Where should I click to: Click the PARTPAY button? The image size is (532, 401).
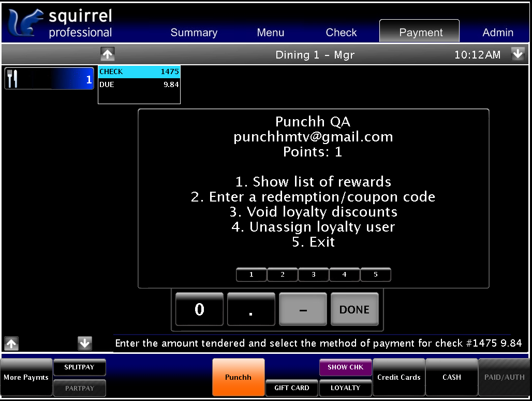click(x=79, y=388)
